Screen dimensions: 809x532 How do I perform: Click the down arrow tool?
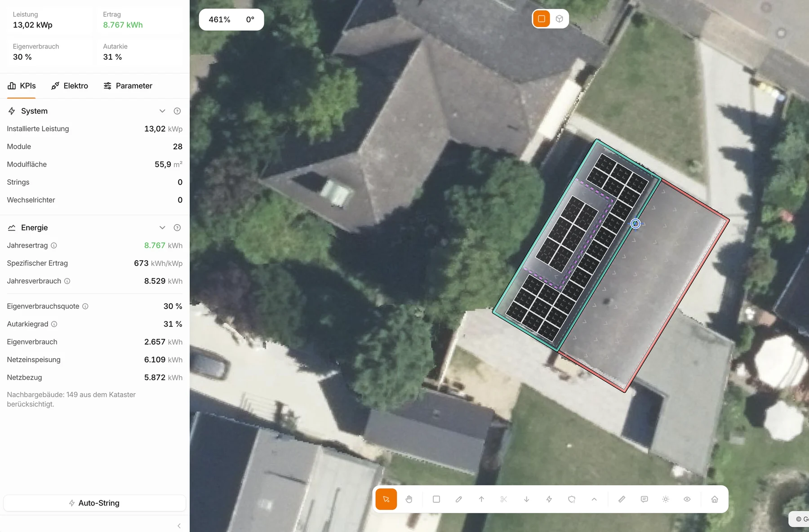click(x=526, y=499)
